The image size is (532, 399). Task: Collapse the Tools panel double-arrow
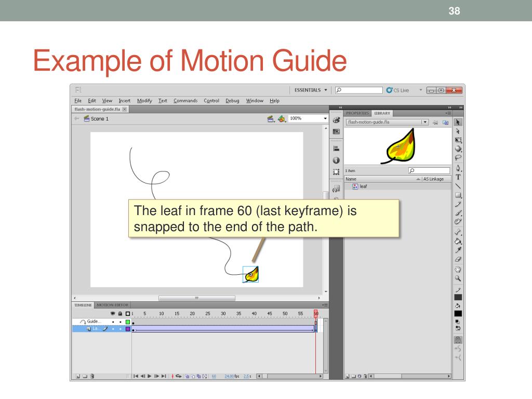point(461,108)
